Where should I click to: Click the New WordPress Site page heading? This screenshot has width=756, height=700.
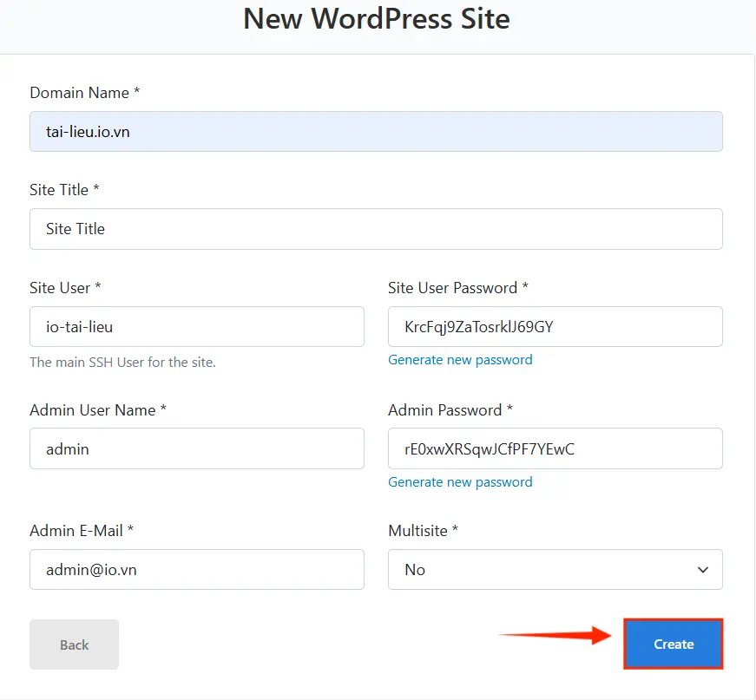click(x=377, y=18)
